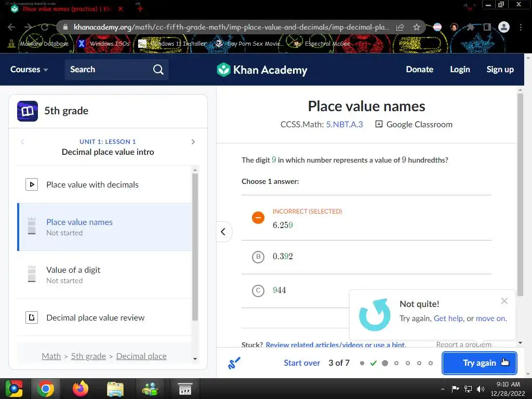This screenshot has width=532, height=399.
Task: Reload the page
Action: tap(44, 27)
